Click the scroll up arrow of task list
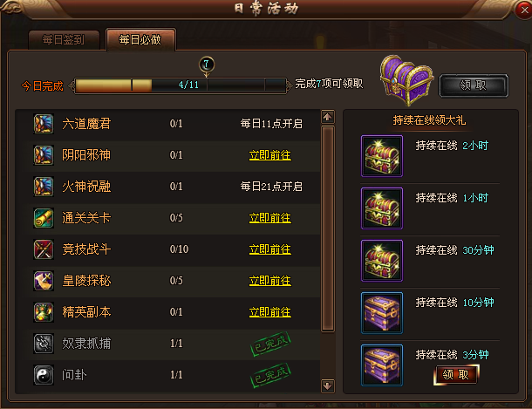This screenshot has height=409, width=532. coord(327,118)
